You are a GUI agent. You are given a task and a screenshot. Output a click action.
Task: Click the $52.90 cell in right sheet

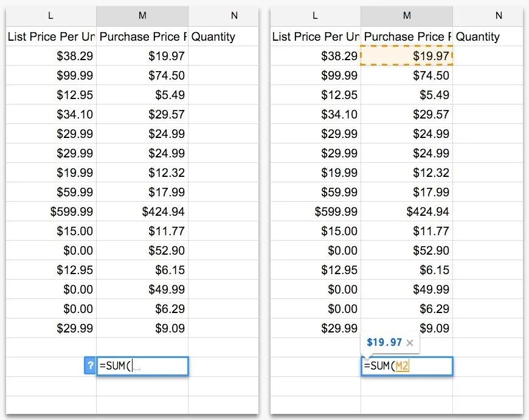click(407, 250)
